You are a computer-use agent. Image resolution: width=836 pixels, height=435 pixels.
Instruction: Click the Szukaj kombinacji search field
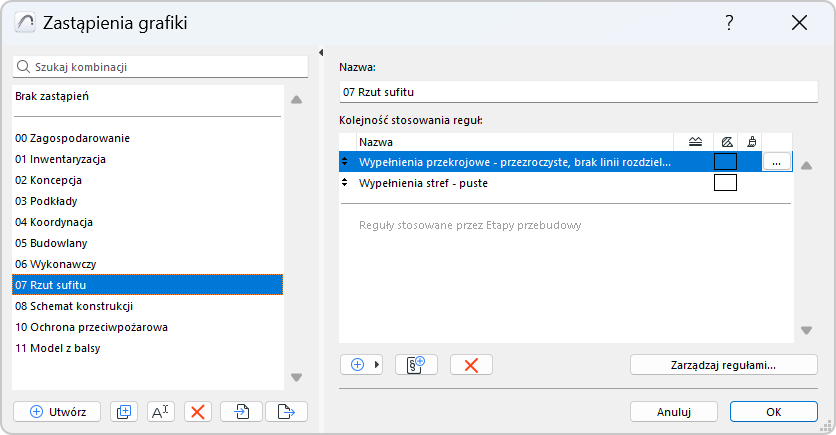pos(160,67)
